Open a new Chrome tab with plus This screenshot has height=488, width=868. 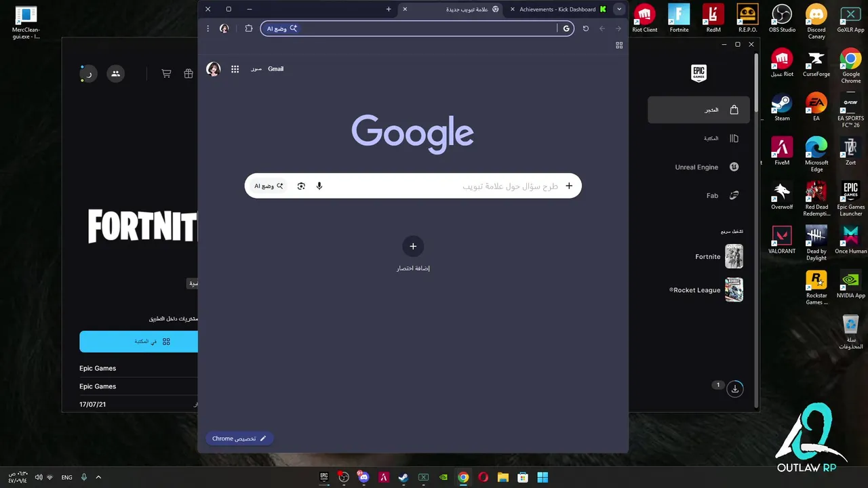pyautogui.click(x=389, y=9)
